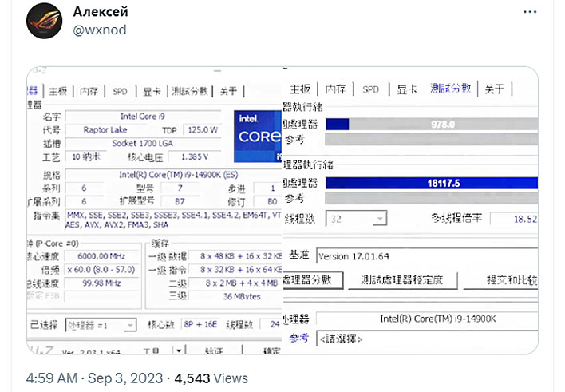The height and width of the screenshot is (392, 565).
Task: Click the 插槽 field Socket 1700 LGA
Action: 143,143
